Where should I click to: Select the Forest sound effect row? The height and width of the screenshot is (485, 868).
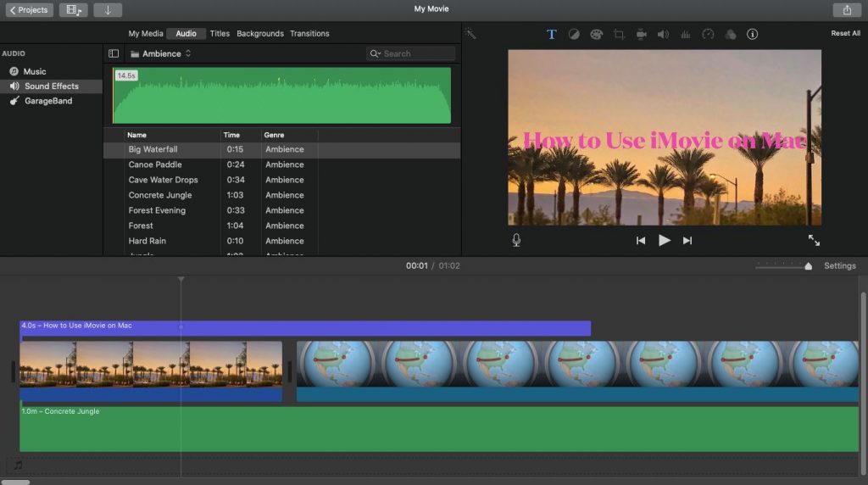pyautogui.click(x=281, y=226)
